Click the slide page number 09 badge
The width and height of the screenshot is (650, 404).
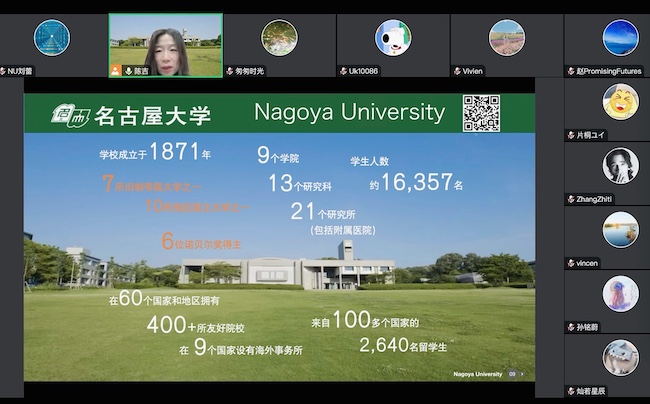coord(512,374)
